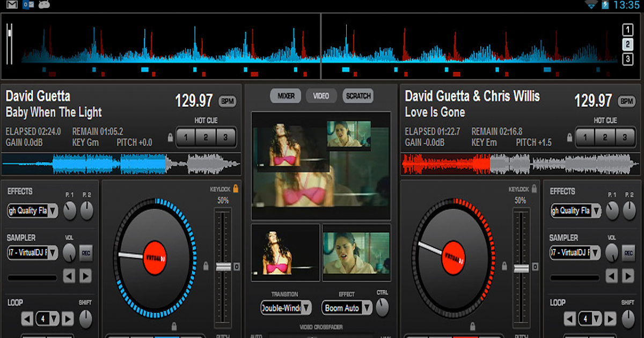Trigger hot cue 3 on left deck
This screenshot has height=338, width=644.
(x=226, y=137)
